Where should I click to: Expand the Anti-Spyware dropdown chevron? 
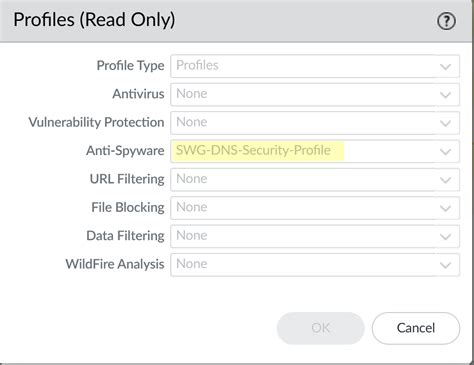[x=446, y=152]
